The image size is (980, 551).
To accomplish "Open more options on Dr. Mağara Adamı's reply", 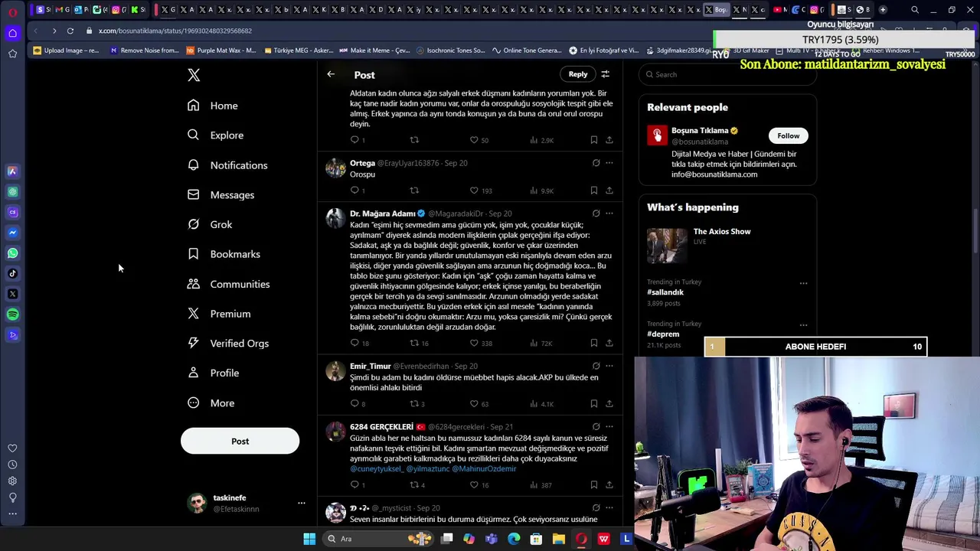I will tap(609, 214).
